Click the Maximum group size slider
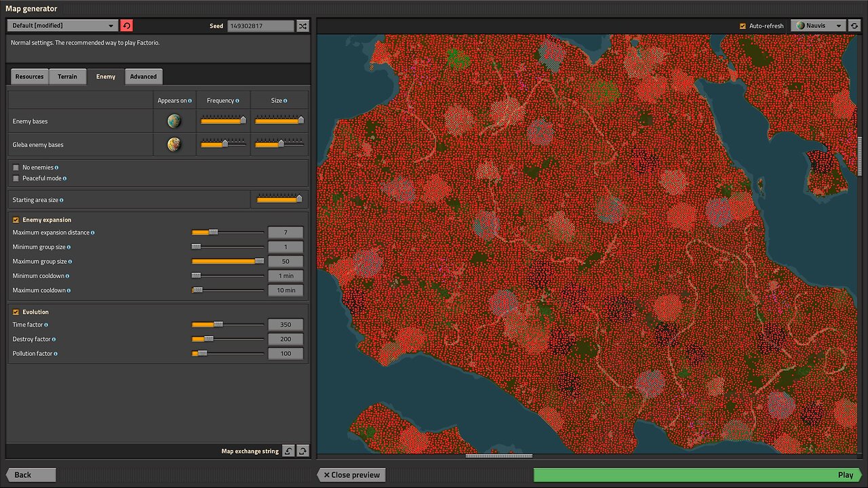Image resolution: width=868 pixels, height=488 pixels. pyautogui.click(x=228, y=262)
